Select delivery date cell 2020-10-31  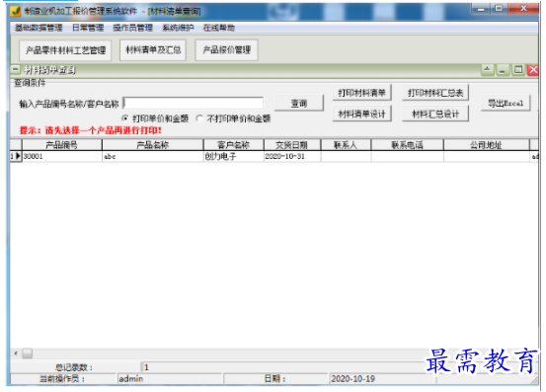pyautogui.click(x=292, y=156)
